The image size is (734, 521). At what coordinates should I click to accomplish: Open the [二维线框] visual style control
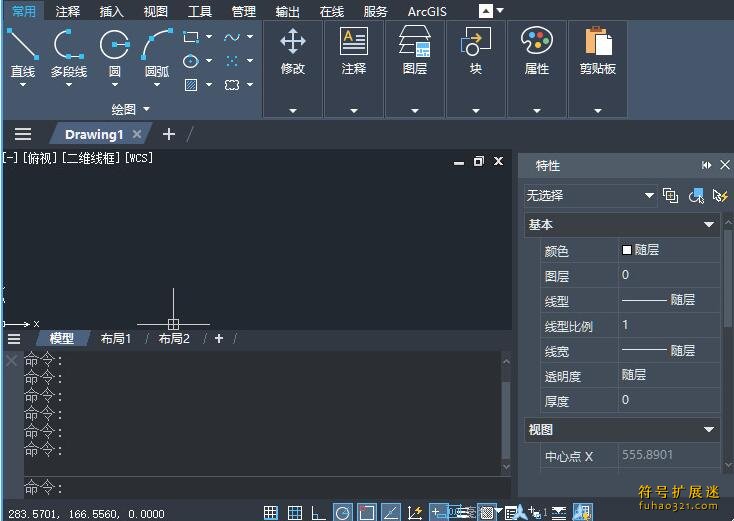pos(92,158)
